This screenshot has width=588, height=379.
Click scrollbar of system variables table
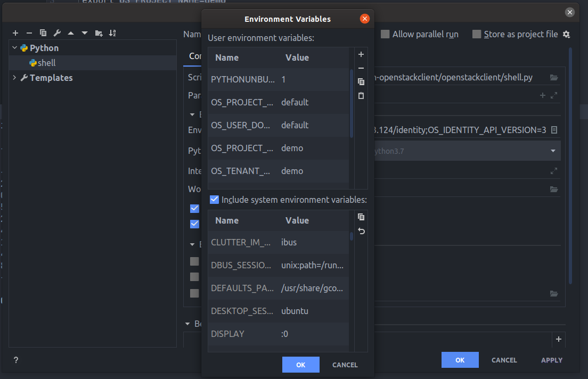click(352, 236)
